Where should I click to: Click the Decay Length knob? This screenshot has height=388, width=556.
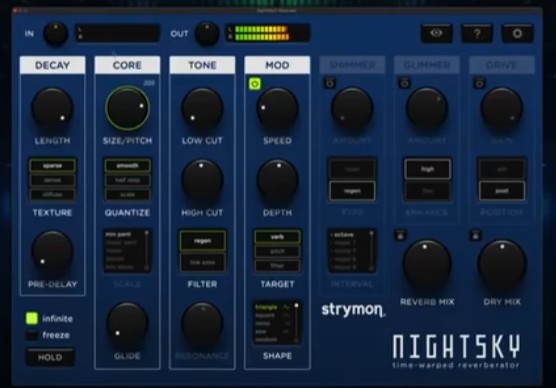coord(52,109)
